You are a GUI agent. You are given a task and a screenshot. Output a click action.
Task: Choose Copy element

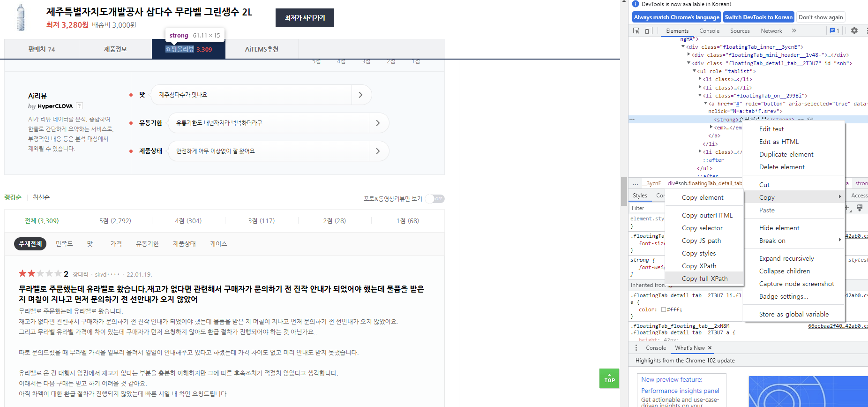pyautogui.click(x=704, y=197)
